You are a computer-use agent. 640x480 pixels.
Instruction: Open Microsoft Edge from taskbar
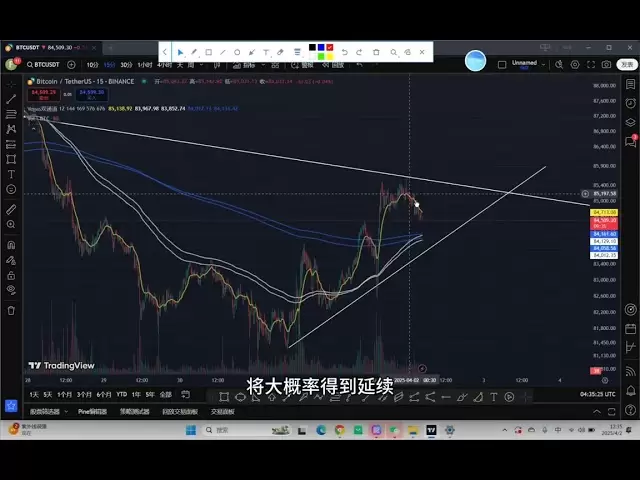click(x=321, y=430)
